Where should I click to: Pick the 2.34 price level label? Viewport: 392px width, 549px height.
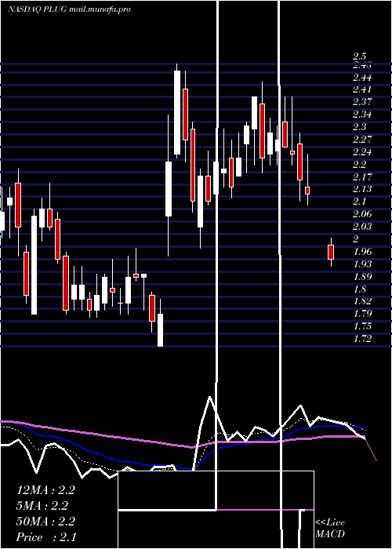point(362,115)
